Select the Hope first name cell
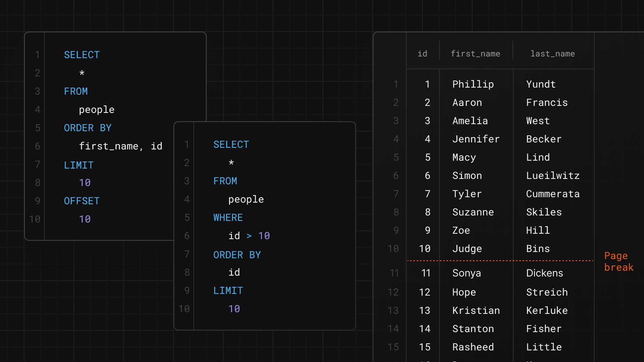 pos(464,292)
